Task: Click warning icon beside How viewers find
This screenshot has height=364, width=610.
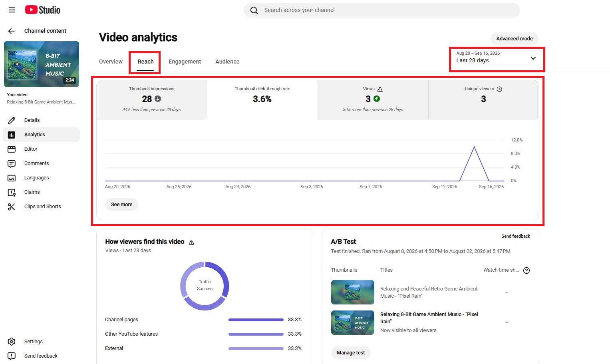Action: [191, 242]
